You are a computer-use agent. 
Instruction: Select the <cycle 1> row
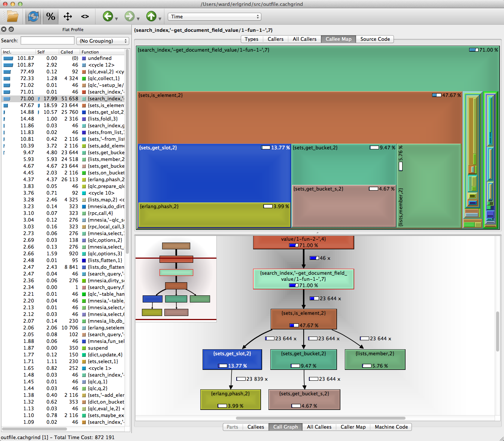click(63, 368)
